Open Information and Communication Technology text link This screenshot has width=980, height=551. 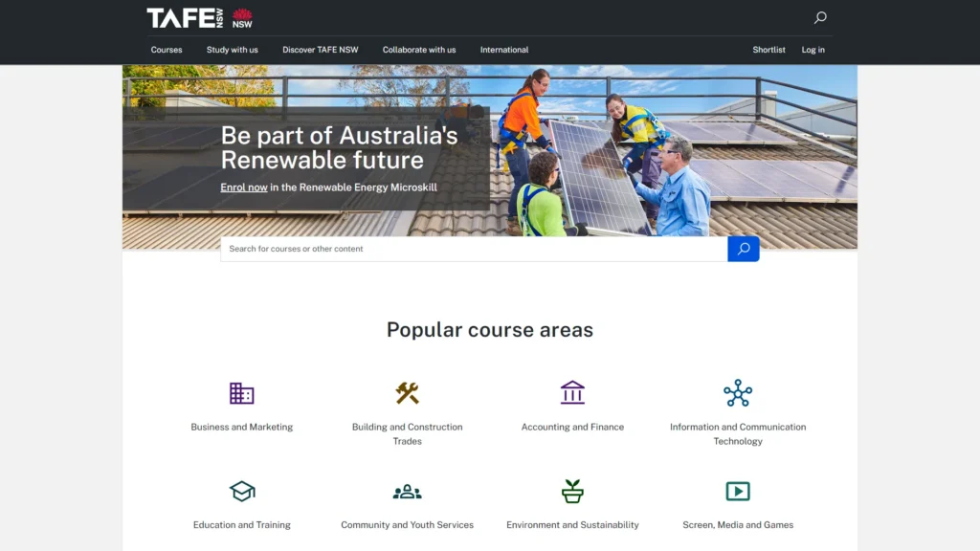click(738, 433)
